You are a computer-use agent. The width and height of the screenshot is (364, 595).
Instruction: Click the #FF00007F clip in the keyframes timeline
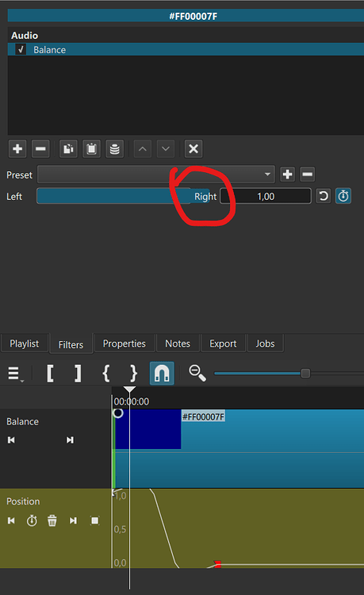pyautogui.click(x=239, y=448)
